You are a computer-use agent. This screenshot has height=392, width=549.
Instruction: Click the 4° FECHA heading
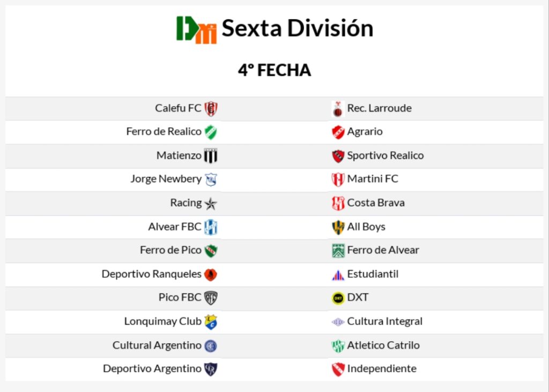point(274,70)
